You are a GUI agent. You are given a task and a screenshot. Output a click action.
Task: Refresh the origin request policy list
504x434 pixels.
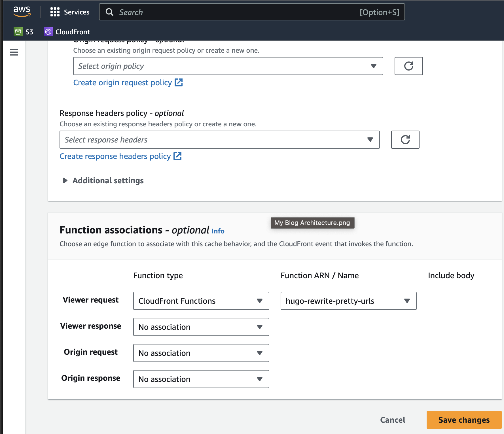408,66
